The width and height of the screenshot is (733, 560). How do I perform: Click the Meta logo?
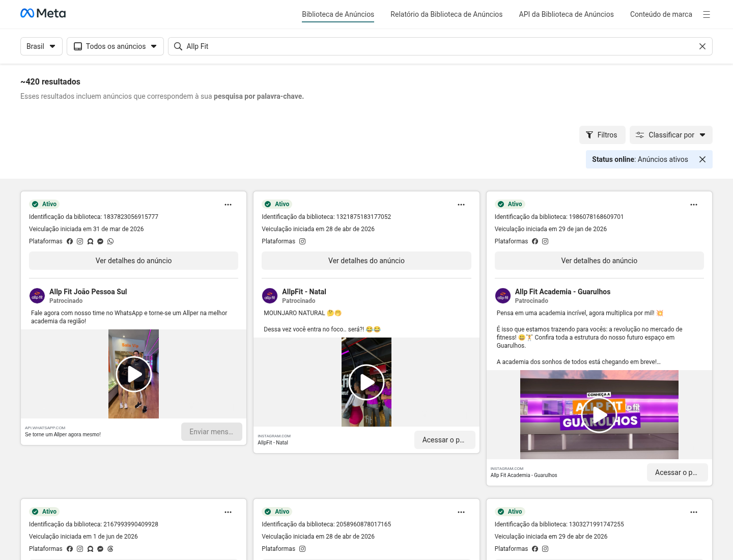[x=43, y=13]
